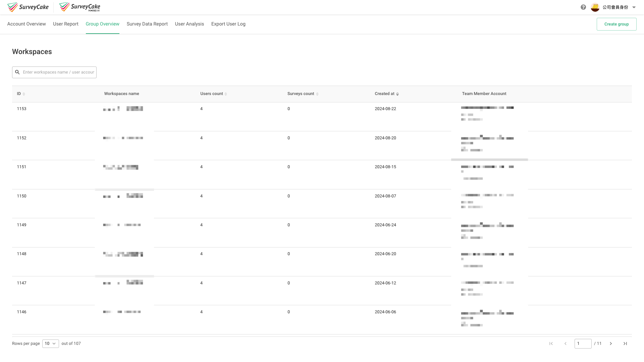
Task: Click the Surveys count sort icon
Action: coord(318,94)
